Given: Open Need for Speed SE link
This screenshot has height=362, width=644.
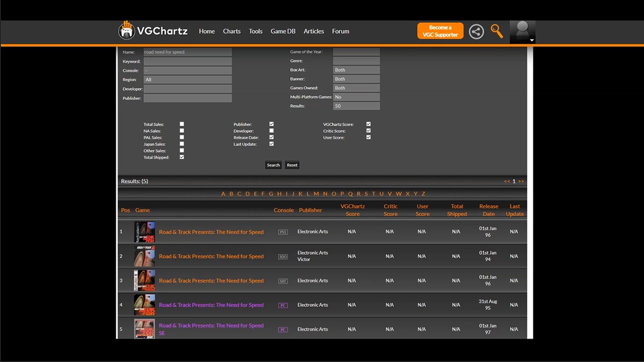Looking at the screenshot, I should click(x=211, y=329).
